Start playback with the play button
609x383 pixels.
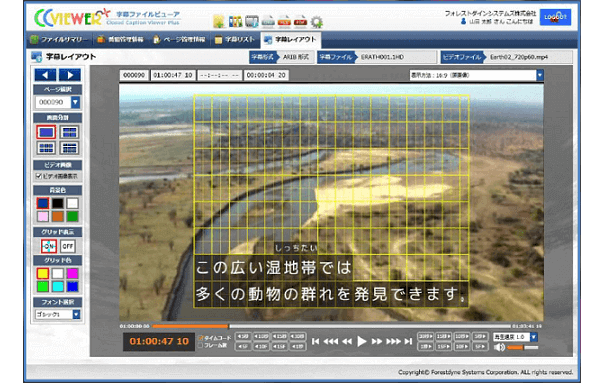click(362, 341)
